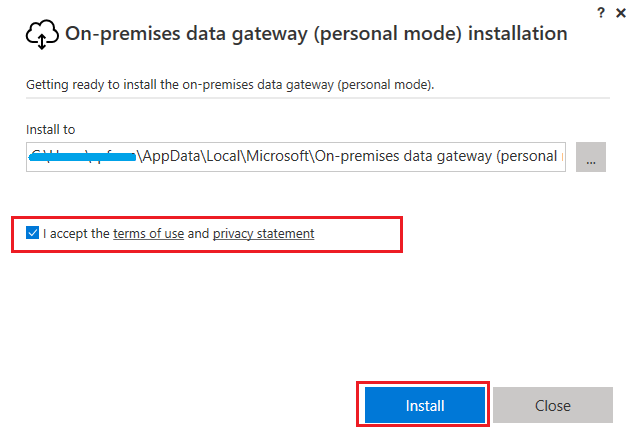Click the blue redacted username in the path
The width and height of the screenshot is (631, 441).
[85, 156]
